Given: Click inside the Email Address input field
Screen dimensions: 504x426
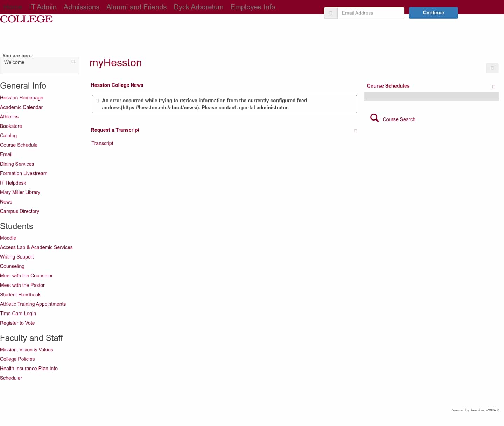Looking at the screenshot, I should pos(371,13).
